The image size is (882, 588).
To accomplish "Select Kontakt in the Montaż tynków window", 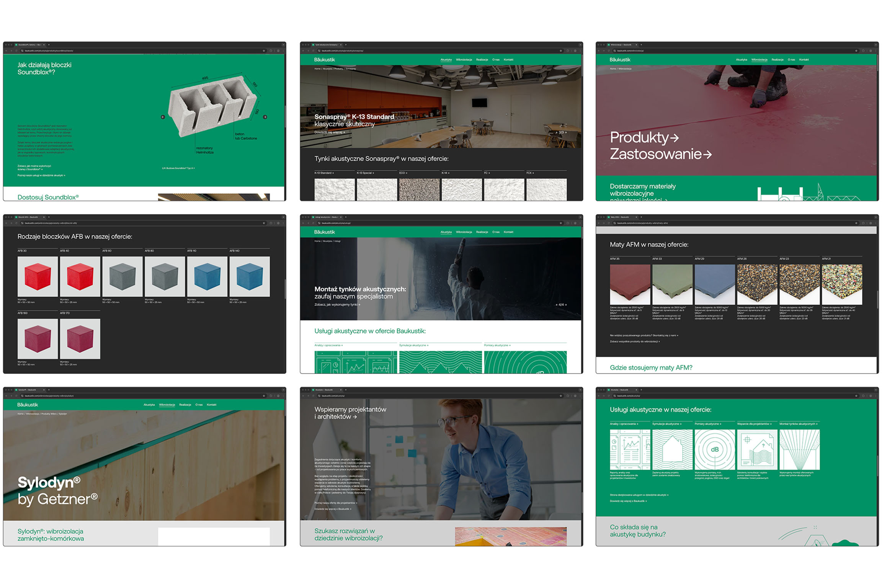I will point(508,232).
